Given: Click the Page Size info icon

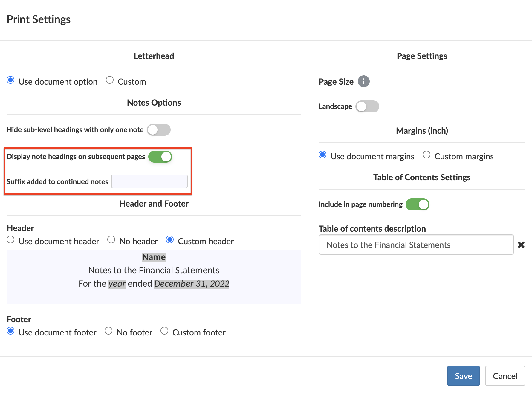Looking at the screenshot, I should coord(363,81).
